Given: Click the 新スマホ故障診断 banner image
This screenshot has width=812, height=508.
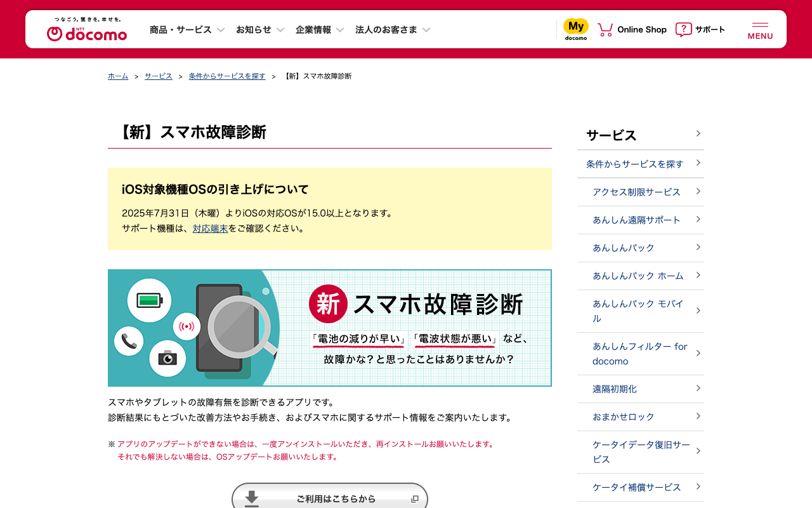Looking at the screenshot, I should [330, 328].
